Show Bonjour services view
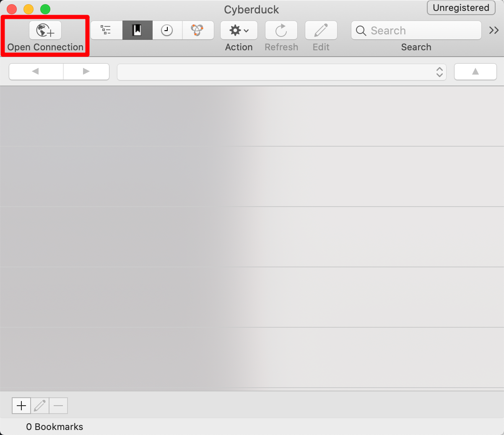 click(x=198, y=30)
